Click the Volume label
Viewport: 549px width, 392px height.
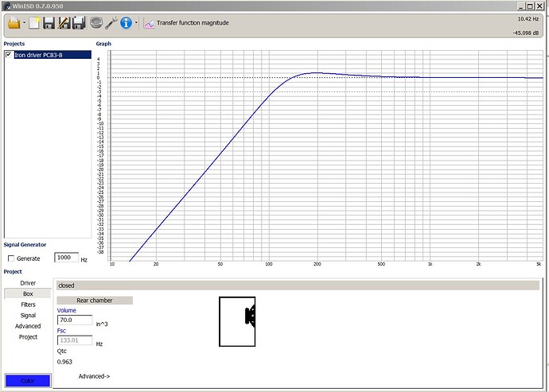[x=67, y=310]
